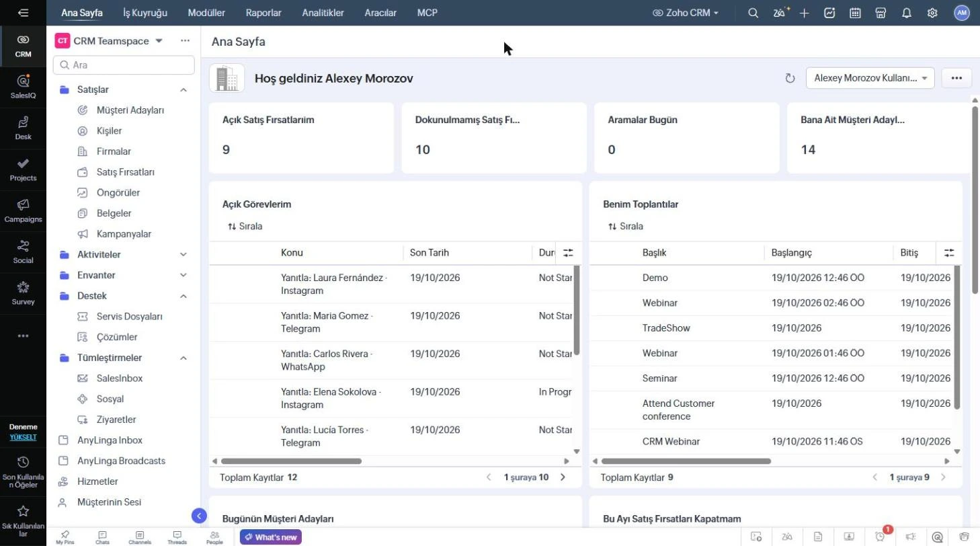This screenshot has height=546, width=980.
Task: Open the calendar icon in top bar
Action: point(855,13)
